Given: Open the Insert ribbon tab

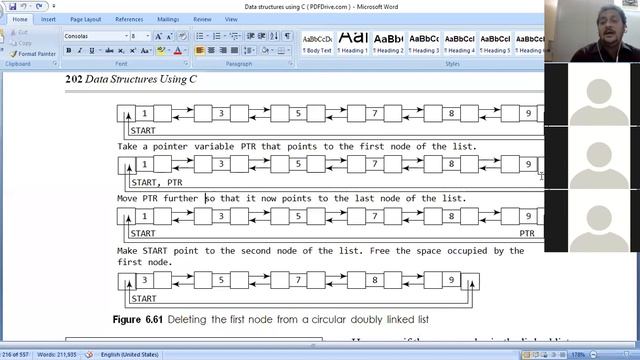Looking at the screenshot, I should pos(48,19).
